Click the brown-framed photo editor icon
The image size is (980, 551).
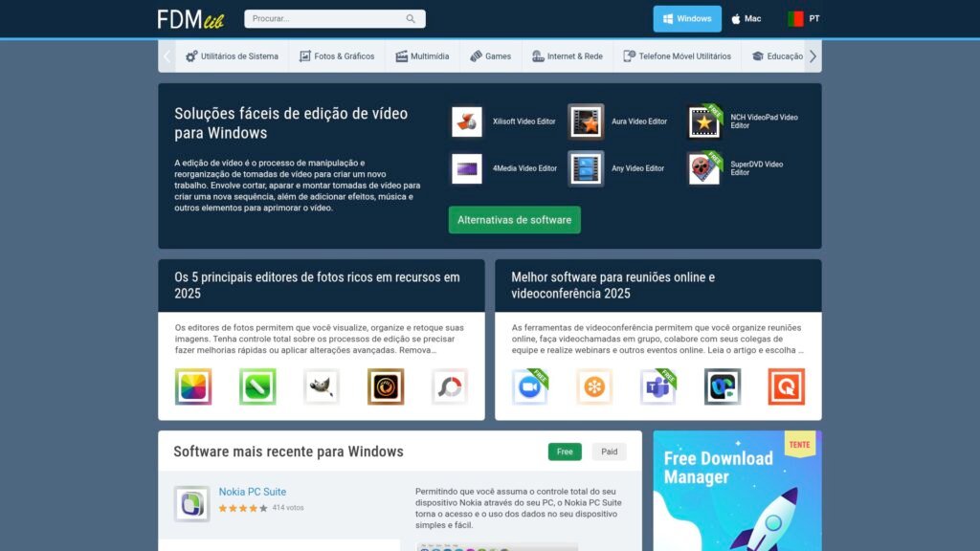(386, 386)
